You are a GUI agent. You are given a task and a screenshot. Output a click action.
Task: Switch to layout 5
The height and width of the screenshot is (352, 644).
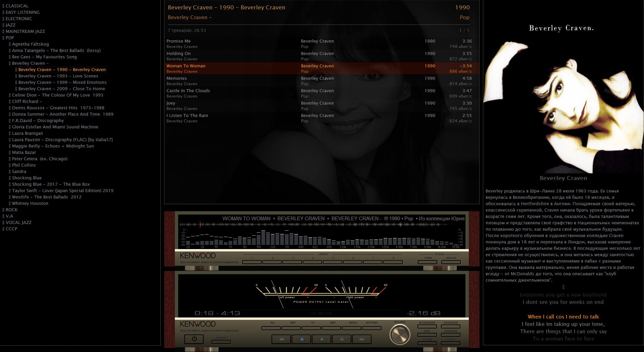click(333, 262)
